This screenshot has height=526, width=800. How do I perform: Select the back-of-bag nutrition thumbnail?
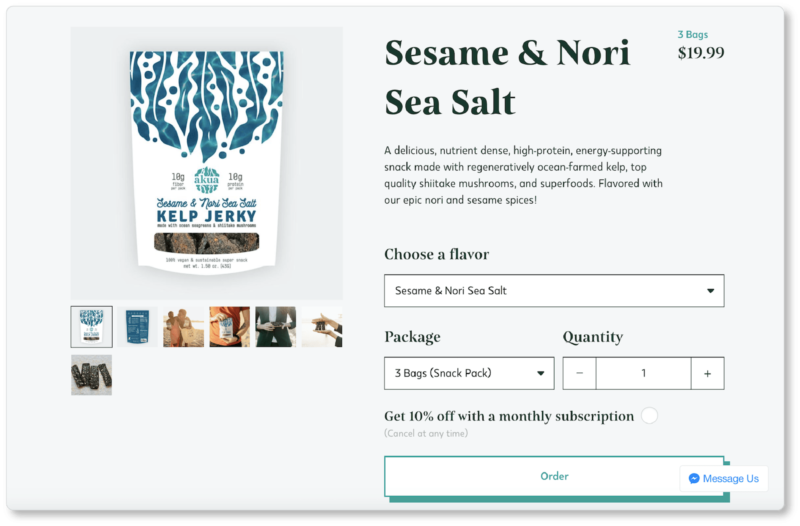coord(137,327)
